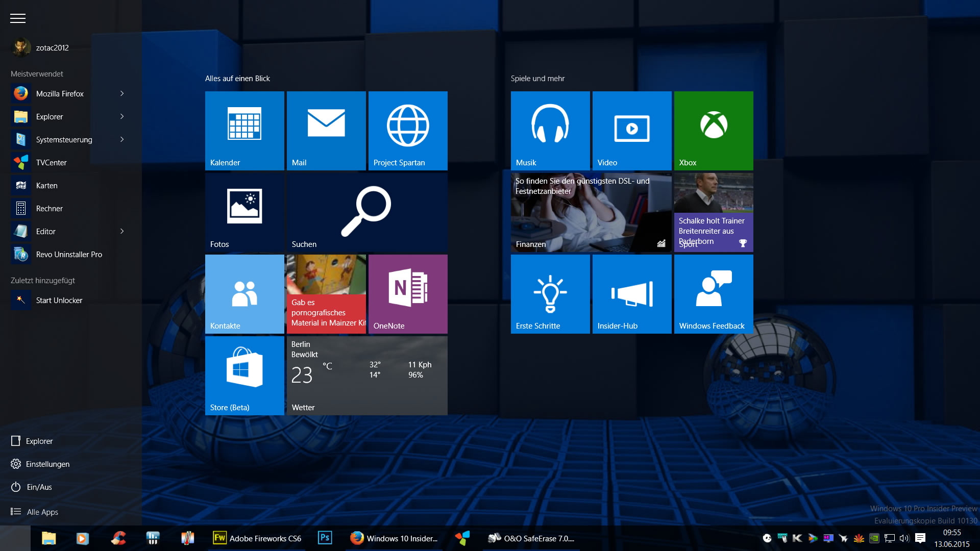Open Einstellungen from the start menu
The image size is (980, 551).
tap(40, 464)
